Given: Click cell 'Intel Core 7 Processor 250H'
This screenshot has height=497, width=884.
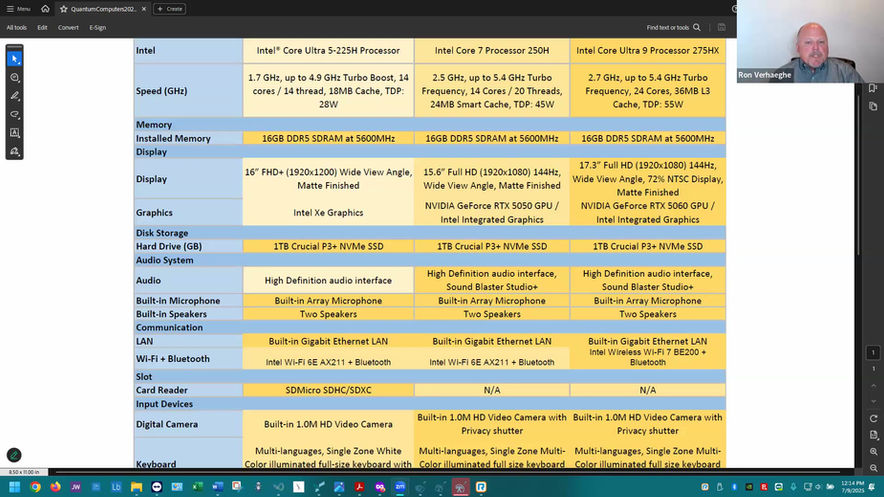Looking at the screenshot, I should pyautogui.click(x=492, y=50).
